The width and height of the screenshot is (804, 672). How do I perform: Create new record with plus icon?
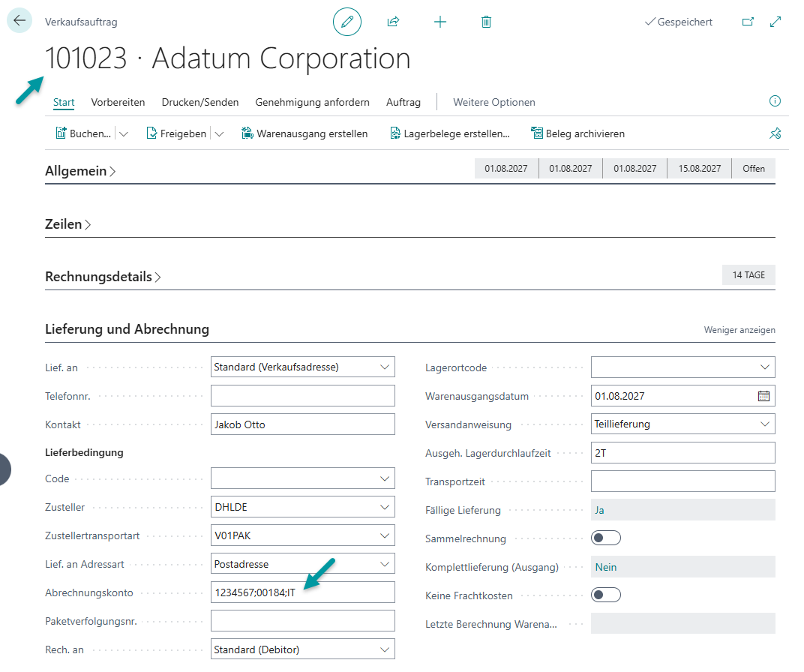440,22
